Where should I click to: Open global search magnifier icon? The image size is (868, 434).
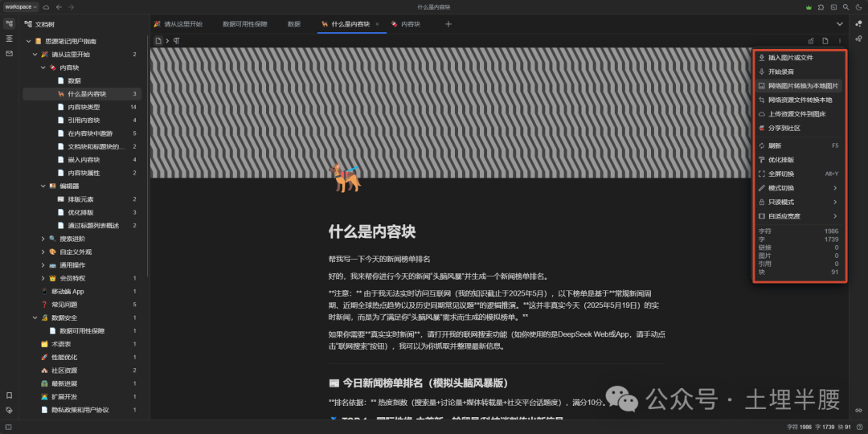pyautogui.click(x=845, y=7)
